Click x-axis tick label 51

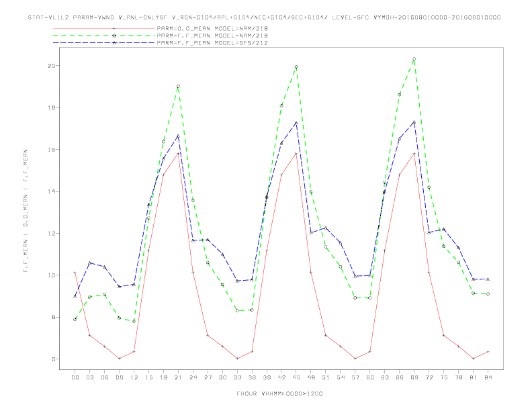pos(326,377)
